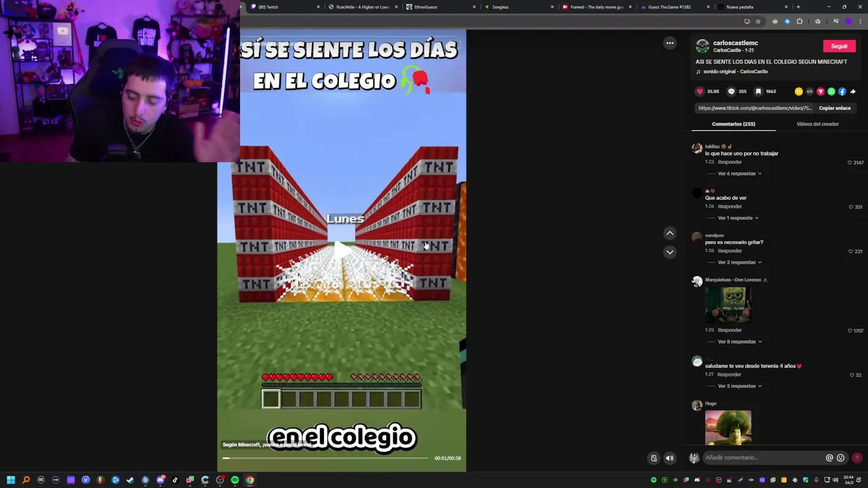Like the 'Que acabo de ver' comment
Screen dimensions: 868x488
pos(850,207)
